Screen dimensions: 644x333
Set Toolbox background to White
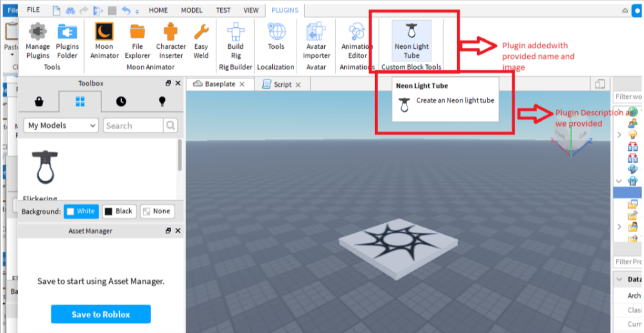(x=82, y=212)
